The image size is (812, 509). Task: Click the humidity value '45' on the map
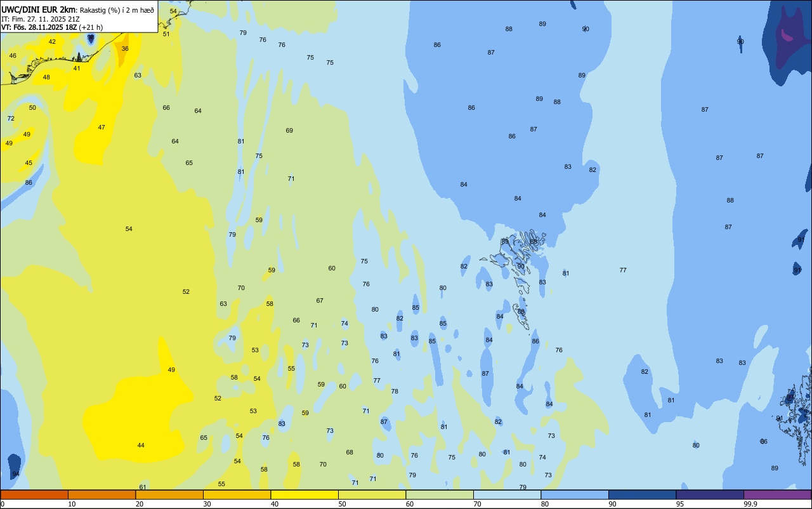(x=29, y=163)
